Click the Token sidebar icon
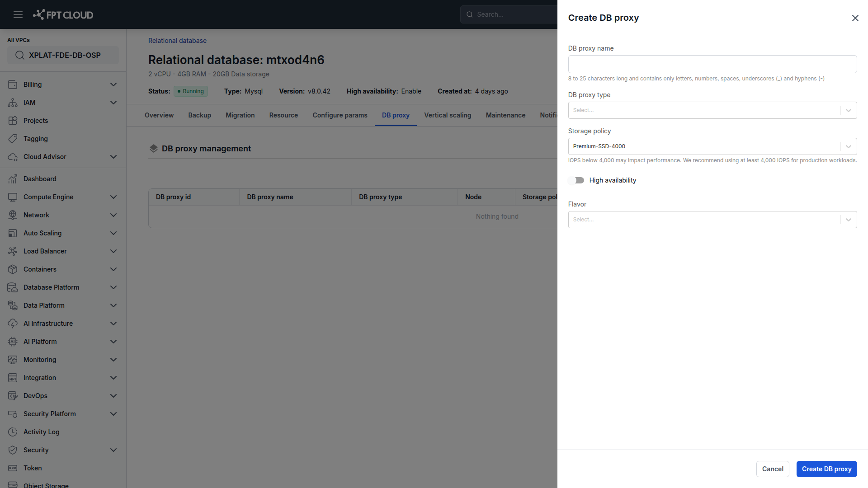 [x=13, y=468]
